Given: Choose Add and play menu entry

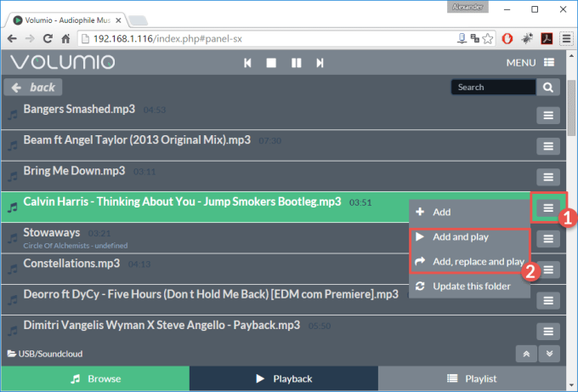Looking at the screenshot, I should click(469, 236).
